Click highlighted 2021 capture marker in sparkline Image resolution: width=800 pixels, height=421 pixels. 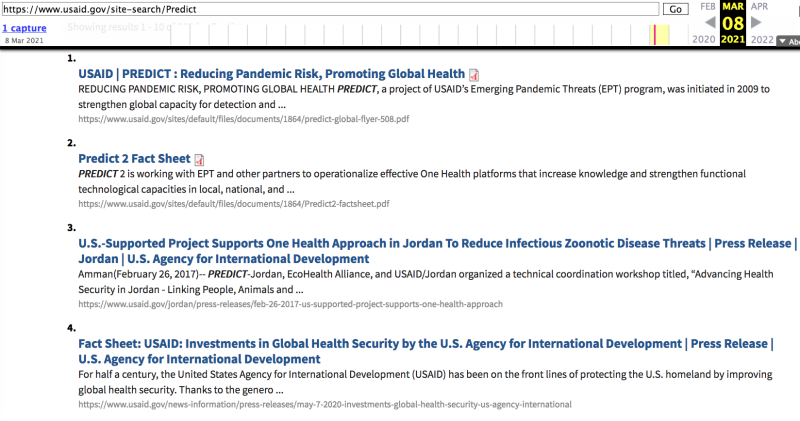pyautogui.click(x=655, y=35)
